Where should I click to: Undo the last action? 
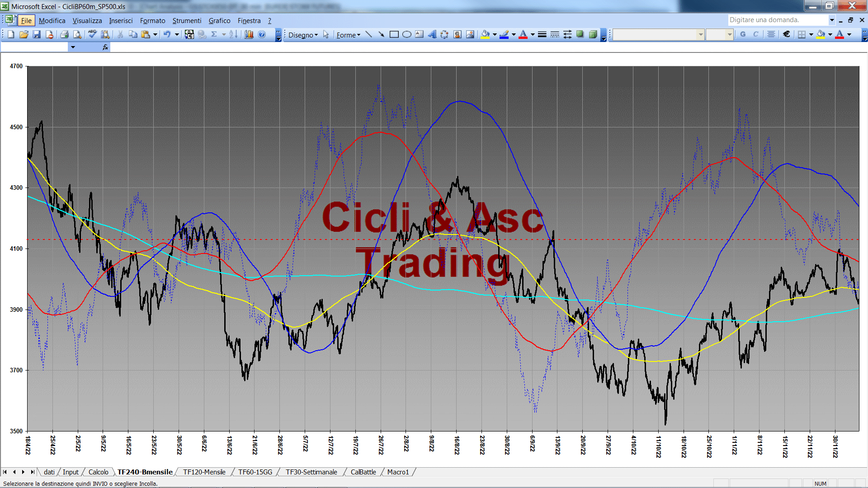[167, 34]
